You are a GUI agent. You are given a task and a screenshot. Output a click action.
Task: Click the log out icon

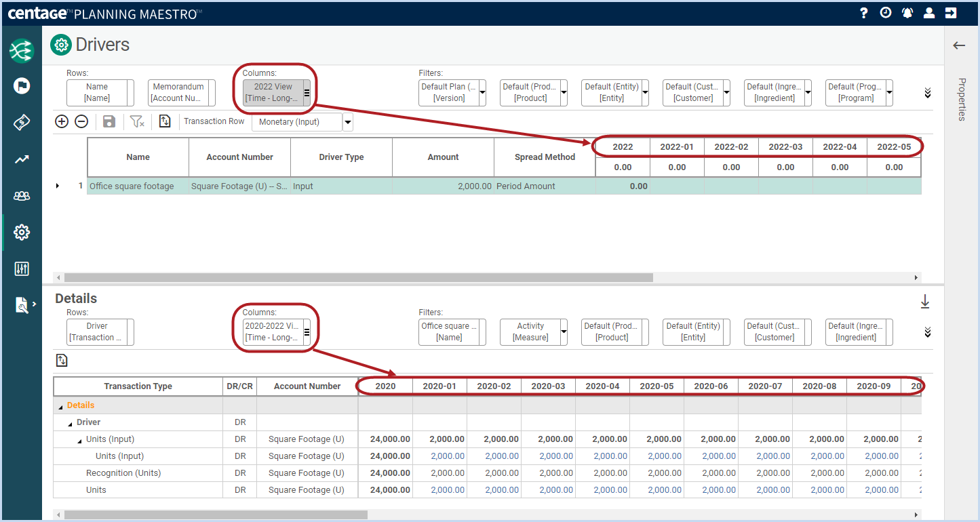point(951,13)
